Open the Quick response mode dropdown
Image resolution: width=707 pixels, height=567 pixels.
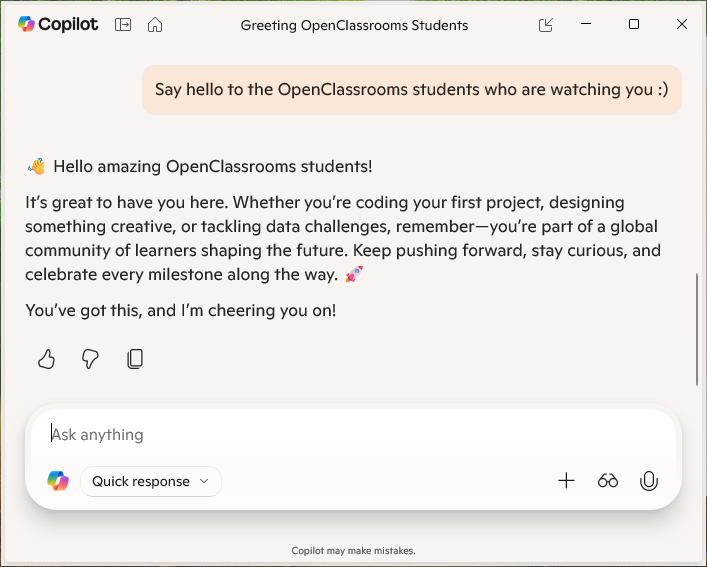[151, 481]
